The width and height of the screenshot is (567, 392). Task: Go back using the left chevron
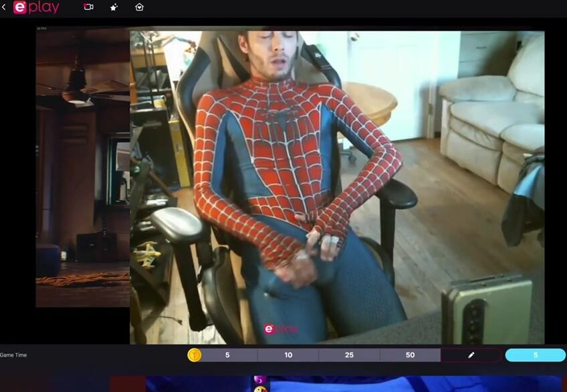pos(3,7)
